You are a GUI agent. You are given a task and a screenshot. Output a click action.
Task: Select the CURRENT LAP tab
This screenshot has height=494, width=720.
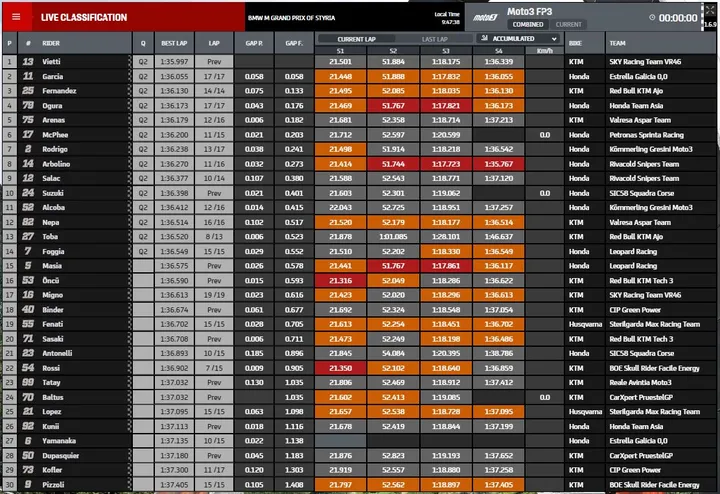tap(356, 39)
